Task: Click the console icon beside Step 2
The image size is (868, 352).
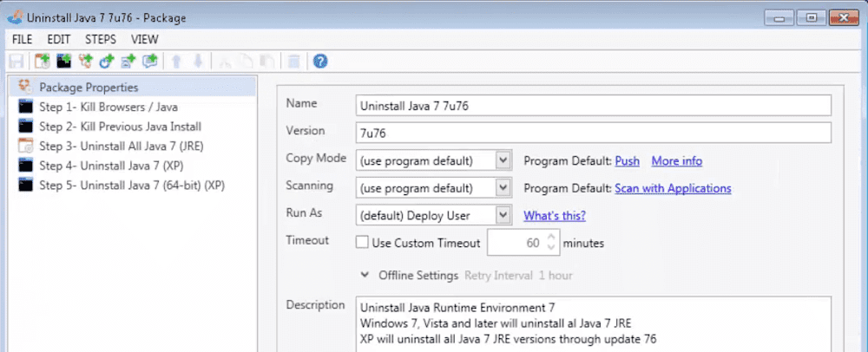Action: click(x=25, y=127)
